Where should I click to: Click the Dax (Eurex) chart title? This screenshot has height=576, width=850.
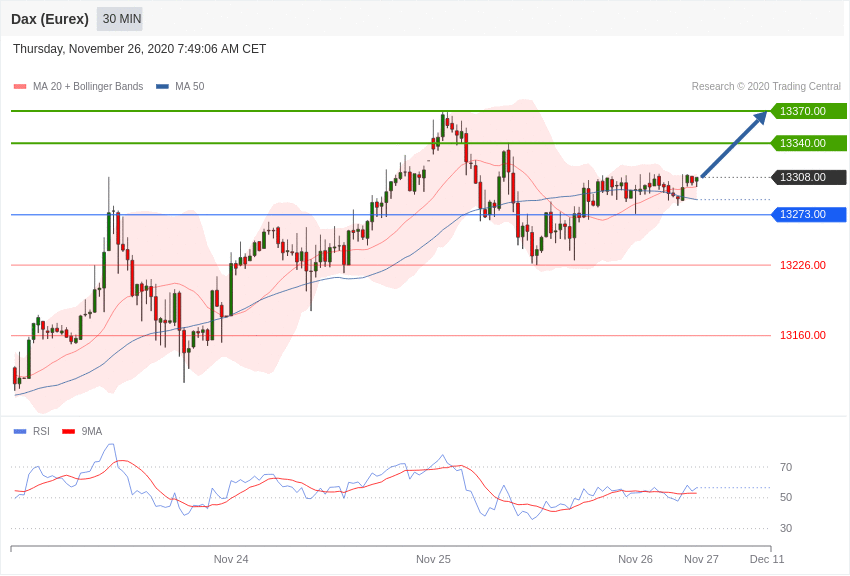tap(50, 19)
